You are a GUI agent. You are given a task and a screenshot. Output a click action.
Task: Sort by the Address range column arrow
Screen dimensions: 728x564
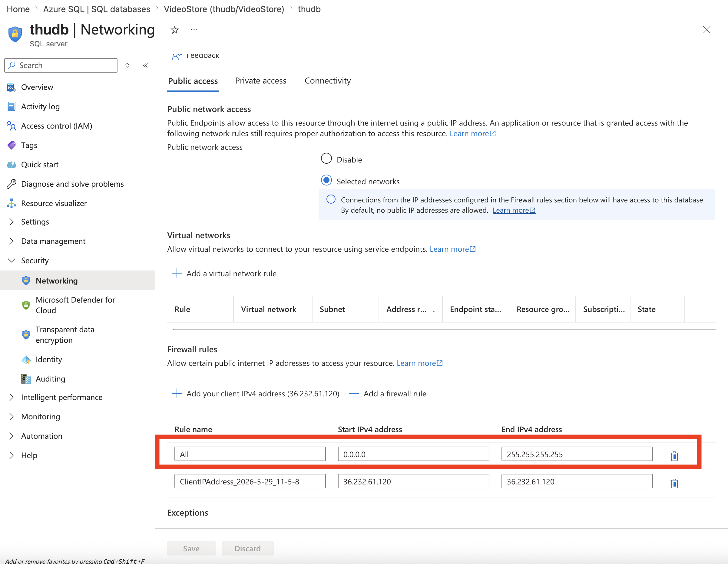pyautogui.click(x=434, y=310)
